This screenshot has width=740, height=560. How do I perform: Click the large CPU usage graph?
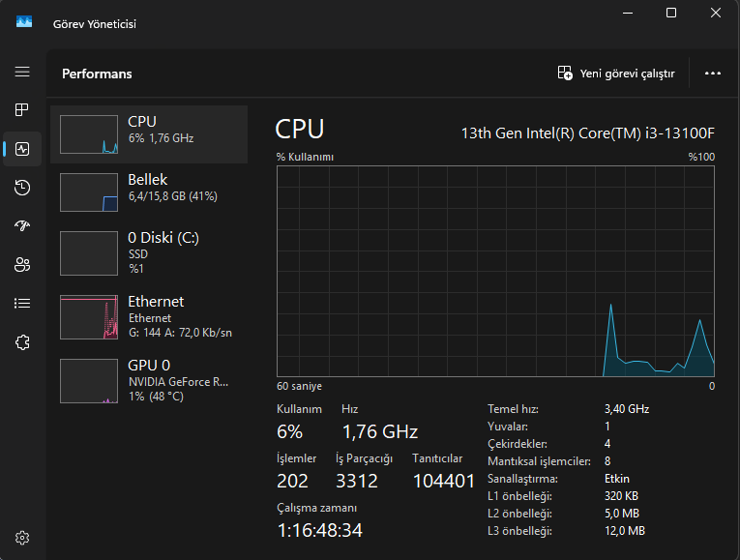click(495, 271)
